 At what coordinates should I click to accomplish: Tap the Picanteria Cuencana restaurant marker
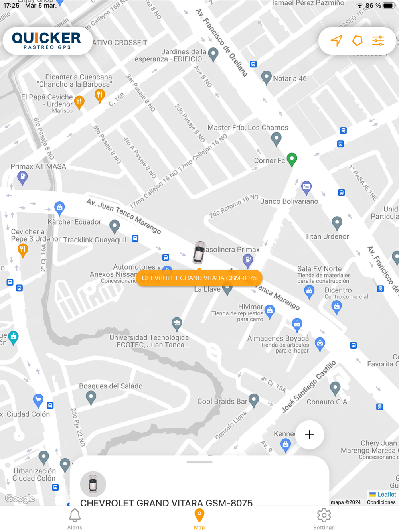(99, 96)
